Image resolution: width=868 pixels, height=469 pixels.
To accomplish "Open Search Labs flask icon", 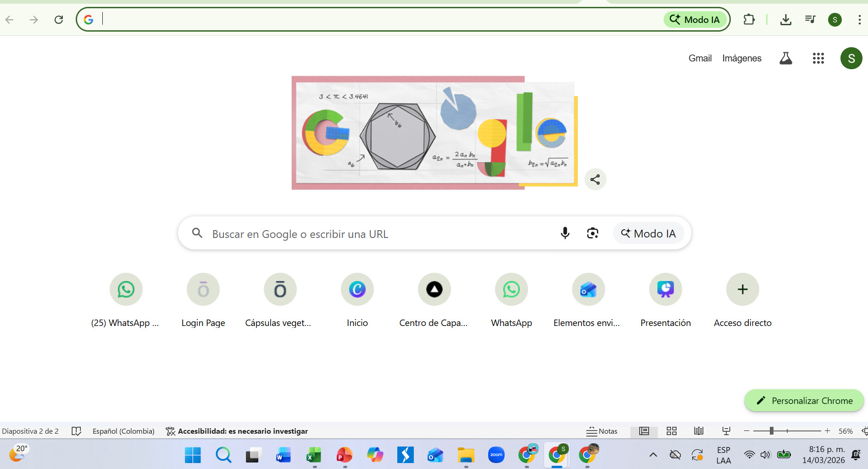I will (785, 58).
